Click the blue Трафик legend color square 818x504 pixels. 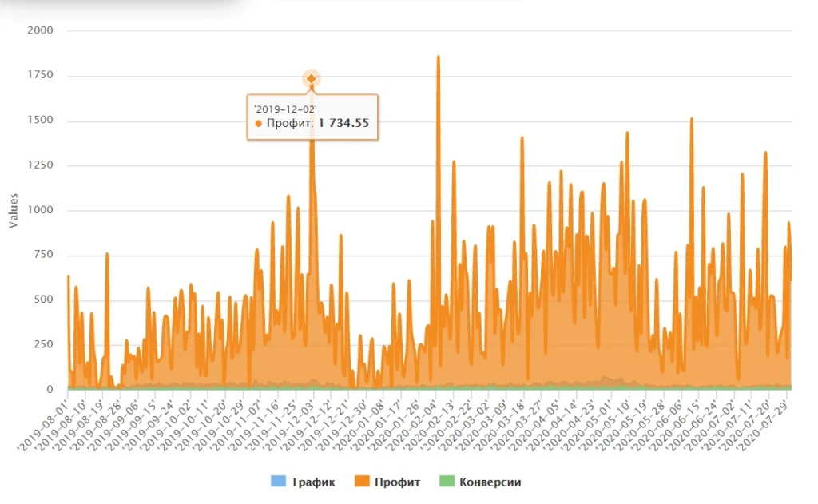[279, 482]
